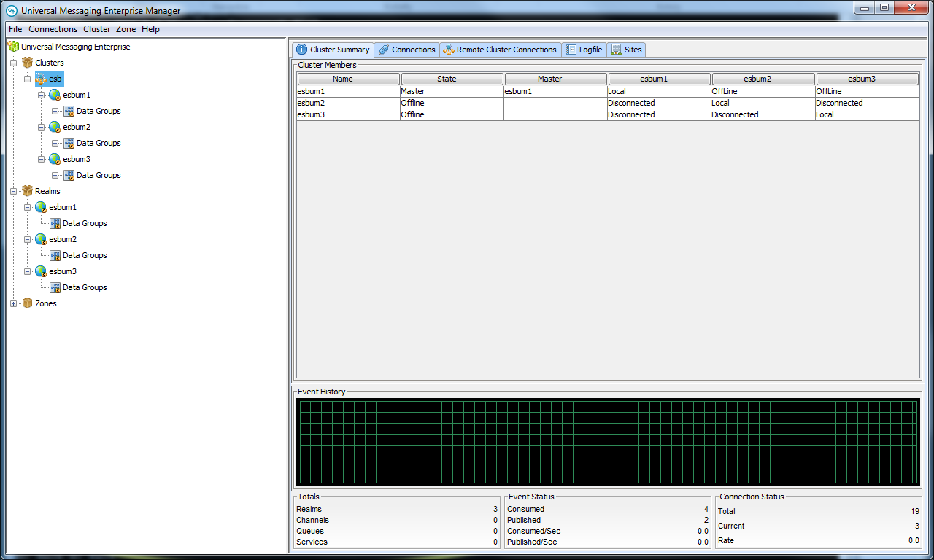Click the Event History graph
The image size is (934, 560).
click(609, 442)
